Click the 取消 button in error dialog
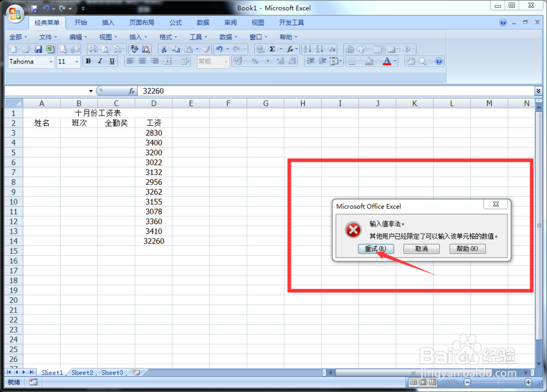The width and height of the screenshot is (547, 392). click(421, 249)
